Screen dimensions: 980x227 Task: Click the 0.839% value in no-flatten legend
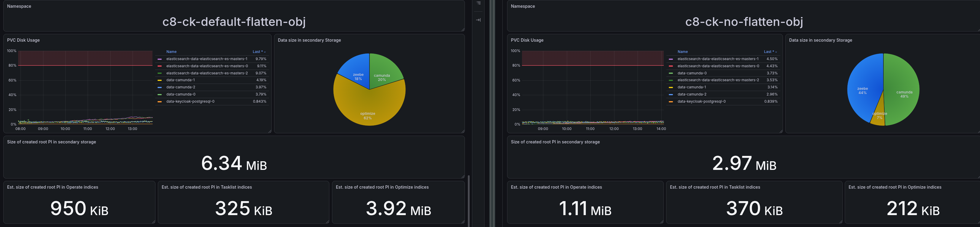click(x=771, y=102)
